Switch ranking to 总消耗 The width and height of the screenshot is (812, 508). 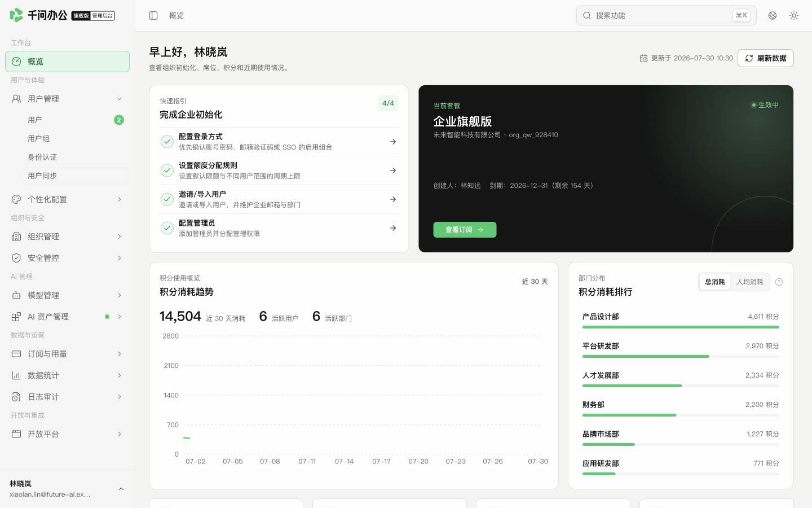pos(715,282)
